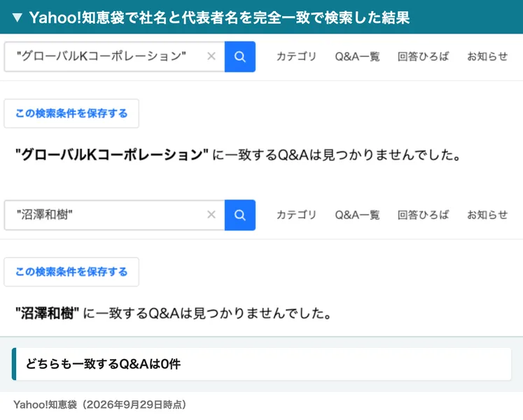The height and width of the screenshot is (420, 523).
Task: Run search for グローバルKコーポレーション
Action: coord(240,57)
